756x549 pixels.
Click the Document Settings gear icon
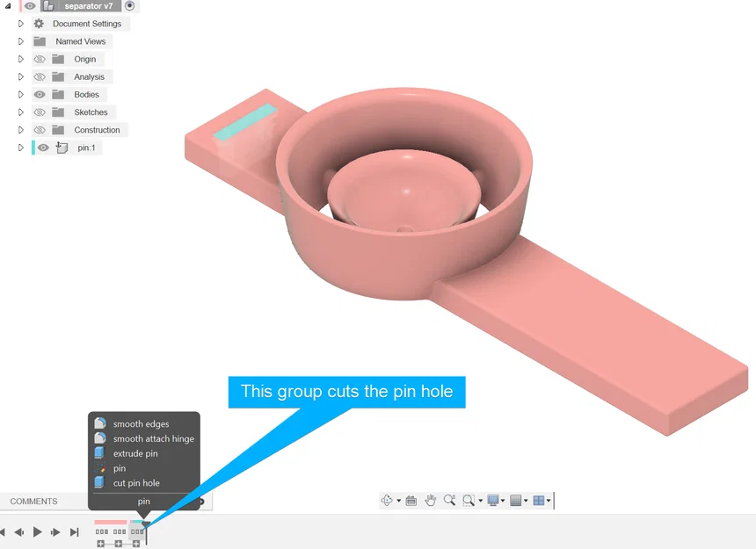tap(38, 24)
